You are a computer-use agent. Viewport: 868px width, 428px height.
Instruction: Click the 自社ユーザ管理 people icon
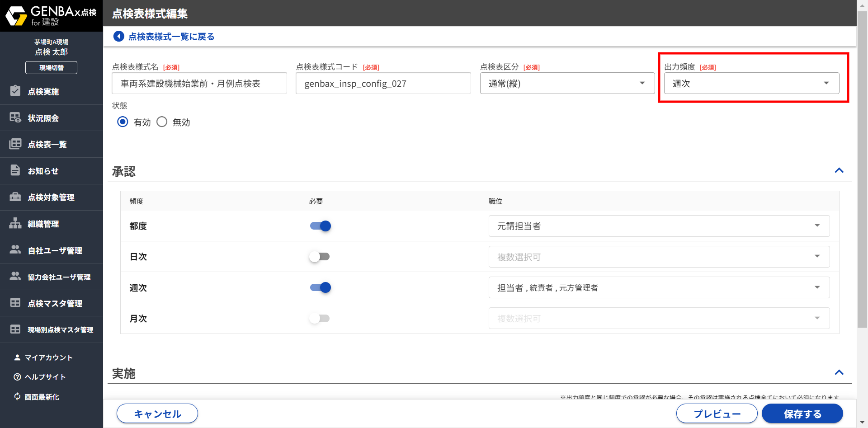[15, 250]
